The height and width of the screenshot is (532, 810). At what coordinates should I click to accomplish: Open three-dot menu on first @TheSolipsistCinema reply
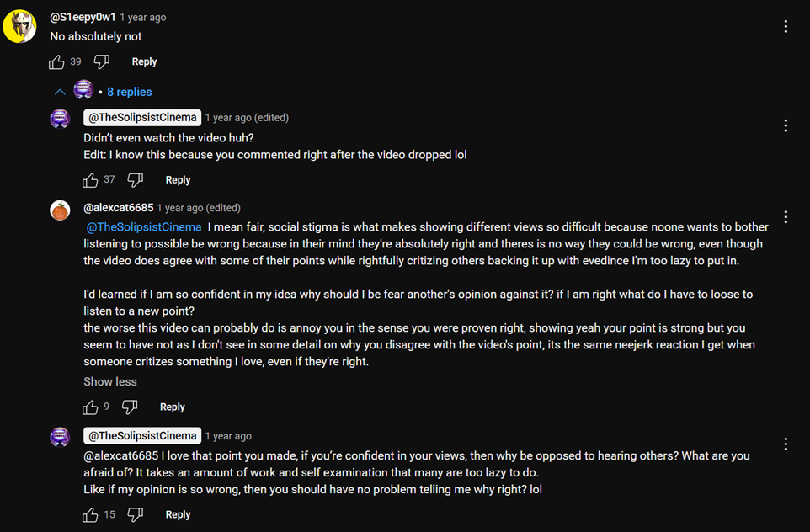(786, 125)
